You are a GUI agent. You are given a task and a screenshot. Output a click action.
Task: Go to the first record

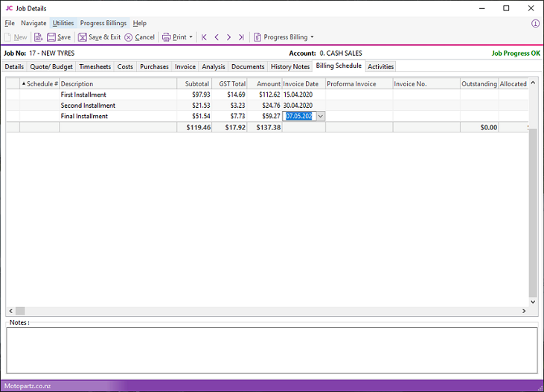click(204, 37)
